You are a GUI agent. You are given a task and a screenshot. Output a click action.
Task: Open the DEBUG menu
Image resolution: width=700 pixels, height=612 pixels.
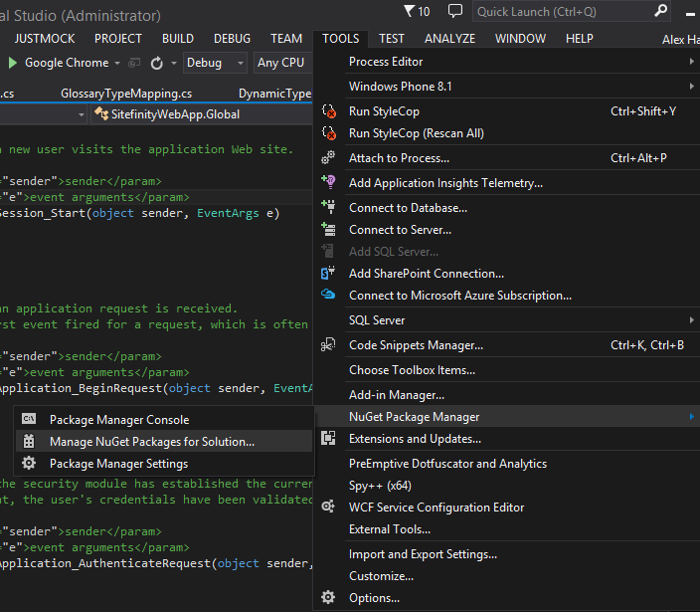point(232,39)
